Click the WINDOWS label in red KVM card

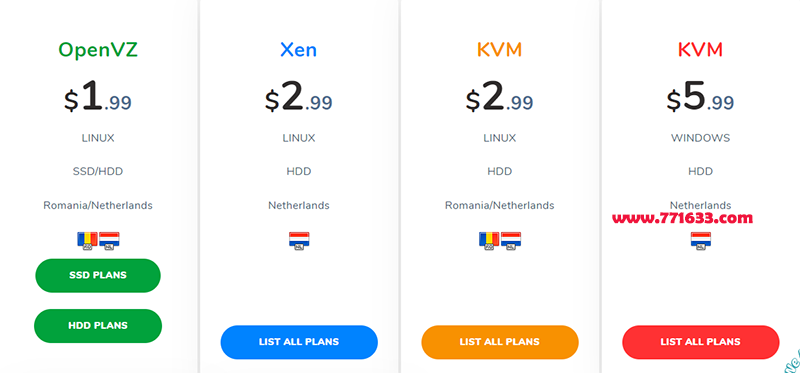(x=701, y=138)
